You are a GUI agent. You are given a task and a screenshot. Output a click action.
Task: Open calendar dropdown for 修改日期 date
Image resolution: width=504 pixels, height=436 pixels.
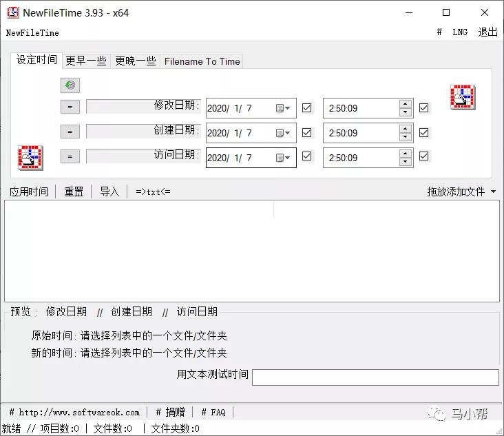click(283, 108)
